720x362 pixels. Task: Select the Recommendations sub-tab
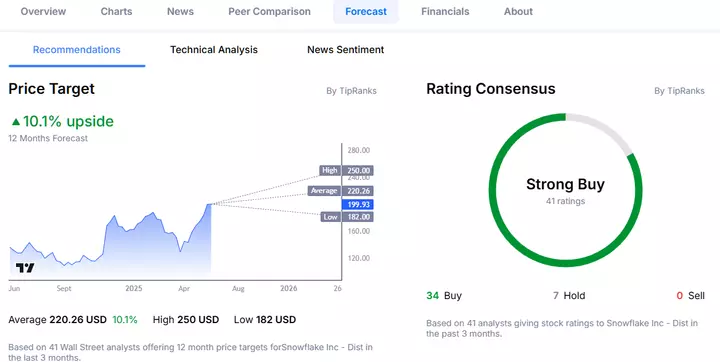click(77, 50)
